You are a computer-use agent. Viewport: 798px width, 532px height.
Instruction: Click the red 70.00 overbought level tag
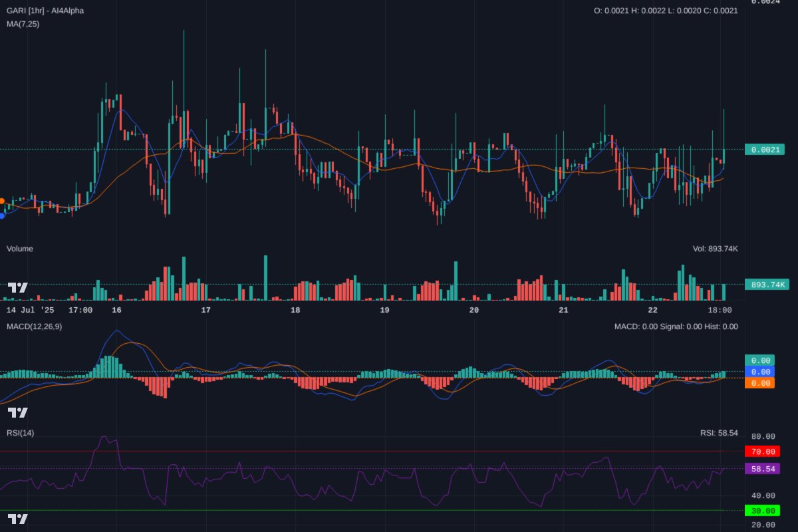point(762,452)
